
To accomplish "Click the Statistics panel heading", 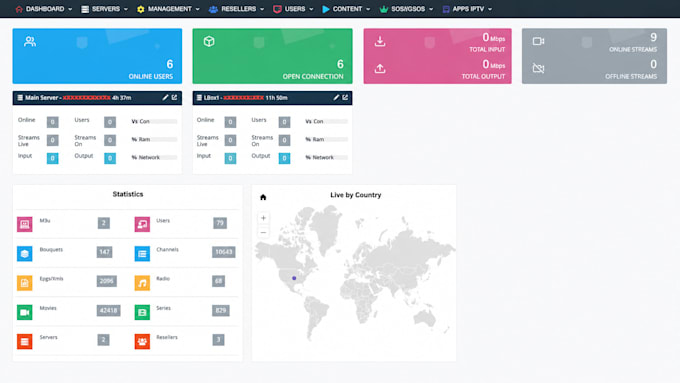I will (x=128, y=194).
